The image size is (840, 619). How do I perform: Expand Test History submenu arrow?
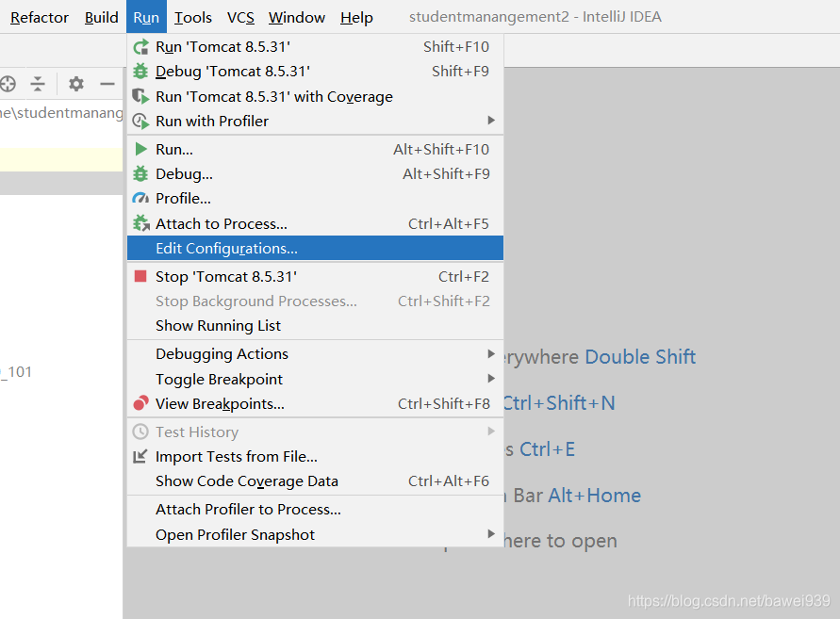(491, 432)
